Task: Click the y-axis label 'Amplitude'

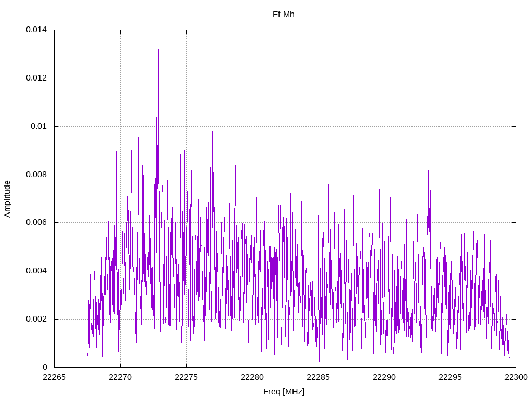Action: click(7, 199)
